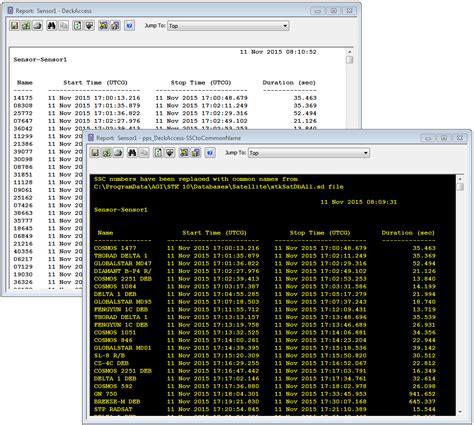Viewport: 474px width, 425px height.
Task: Click the green refresh icon in the DeckAccess window
Action: pos(77,26)
